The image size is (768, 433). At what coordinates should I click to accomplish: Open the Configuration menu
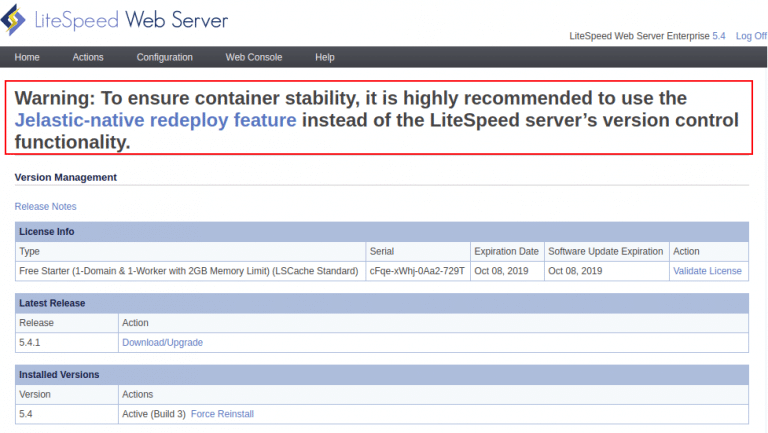click(x=165, y=57)
